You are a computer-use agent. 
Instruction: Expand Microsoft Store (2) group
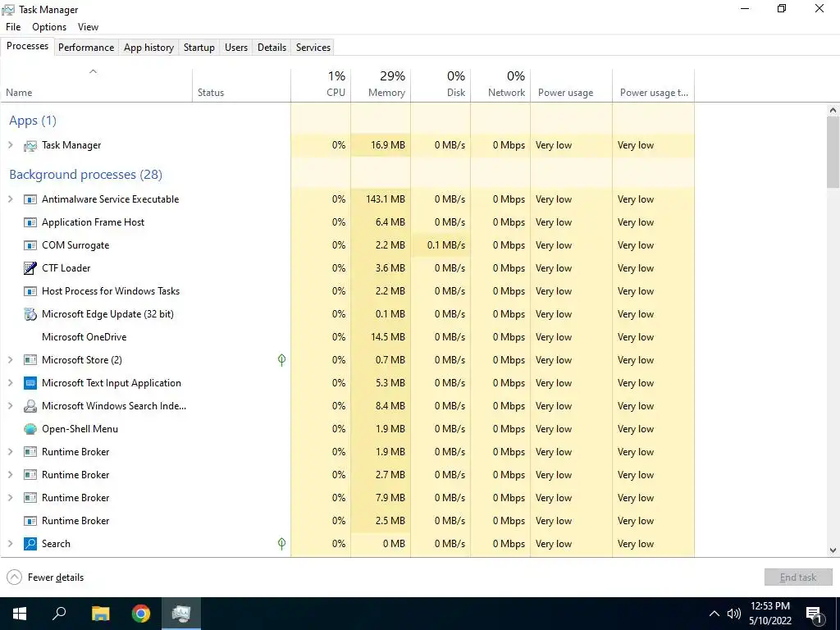[10, 360]
